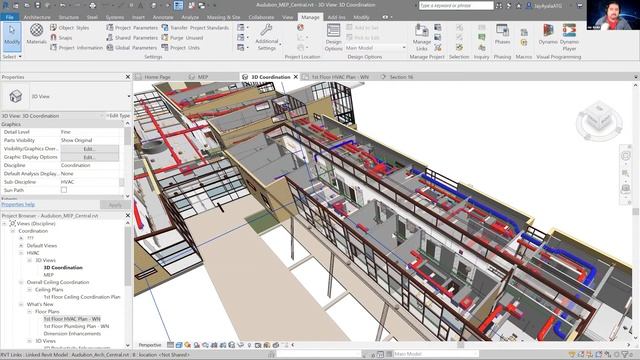Click the Perspective label in view control bar
Image resolution: width=640 pixels, height=360 pixels.
pos(150,345)
